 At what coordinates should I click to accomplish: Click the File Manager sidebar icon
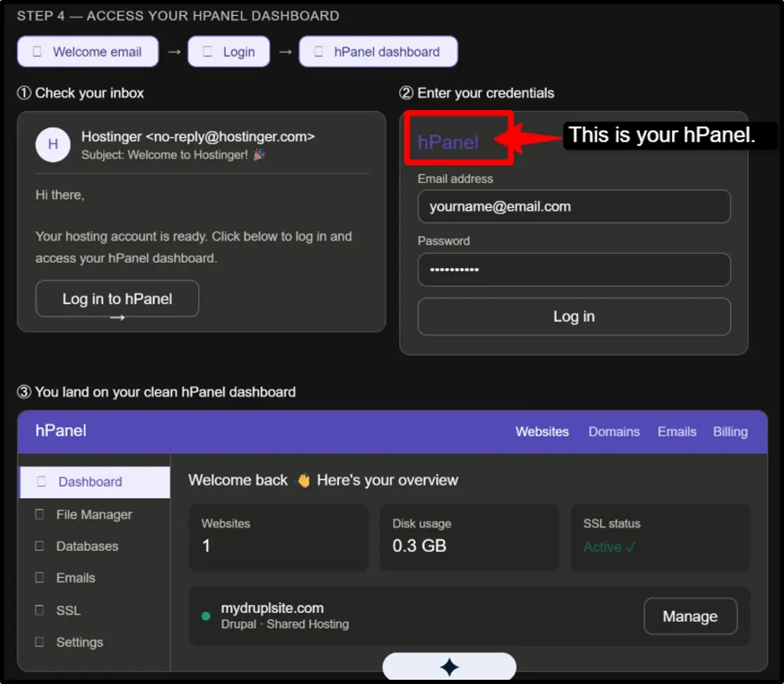click(39, 514)
